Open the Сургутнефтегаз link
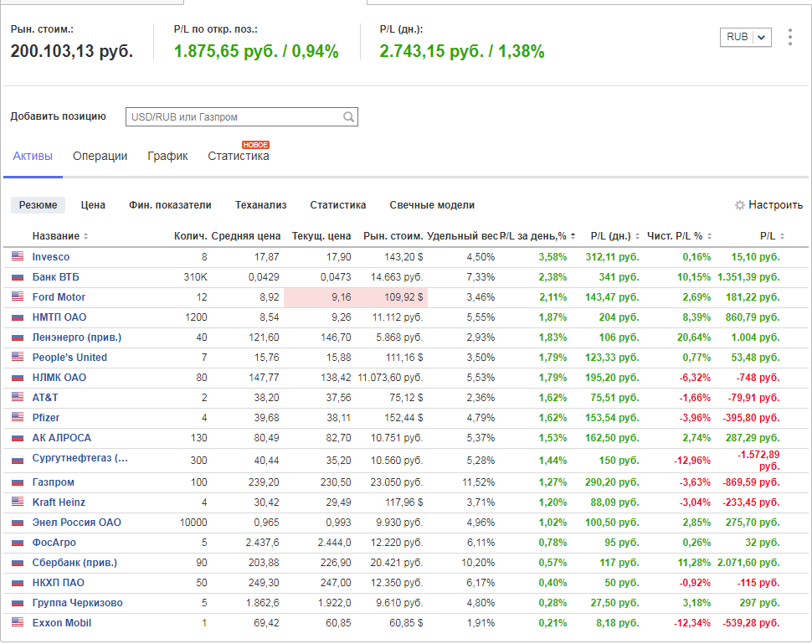The height and width of the screenshot is (644, 812). (80, 458)
